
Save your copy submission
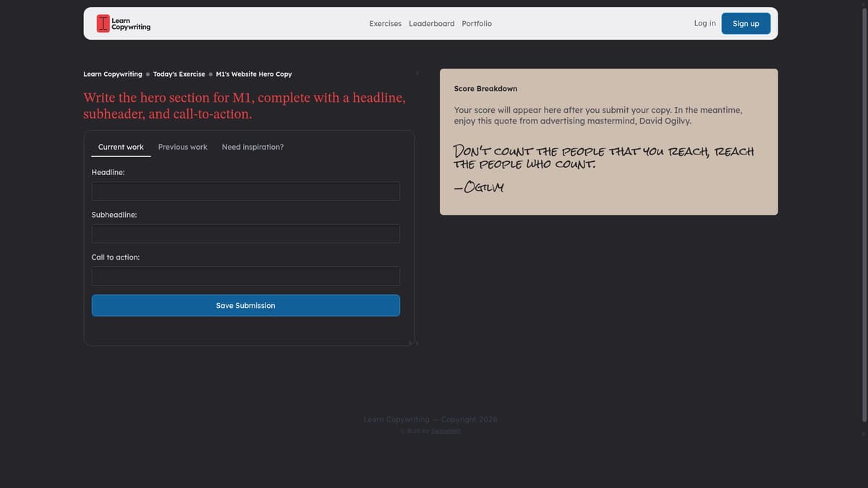click(x=245, y=305)
